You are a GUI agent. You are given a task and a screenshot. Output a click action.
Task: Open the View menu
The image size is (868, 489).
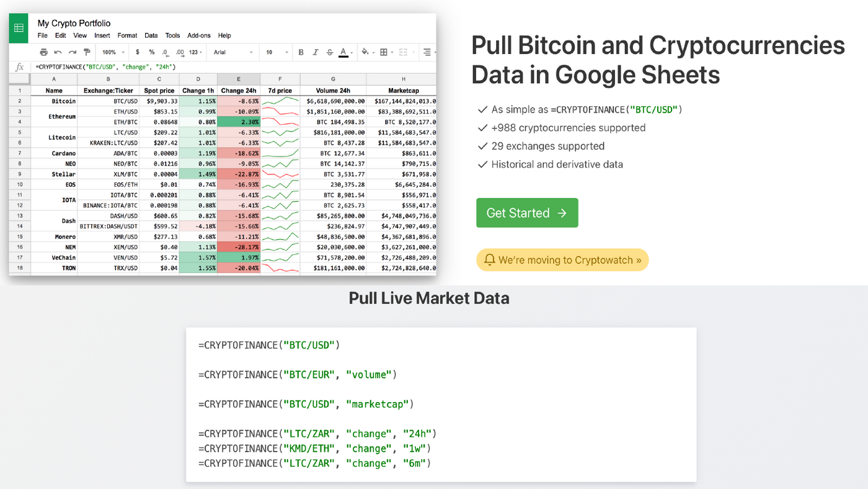(x=80, y=35)
